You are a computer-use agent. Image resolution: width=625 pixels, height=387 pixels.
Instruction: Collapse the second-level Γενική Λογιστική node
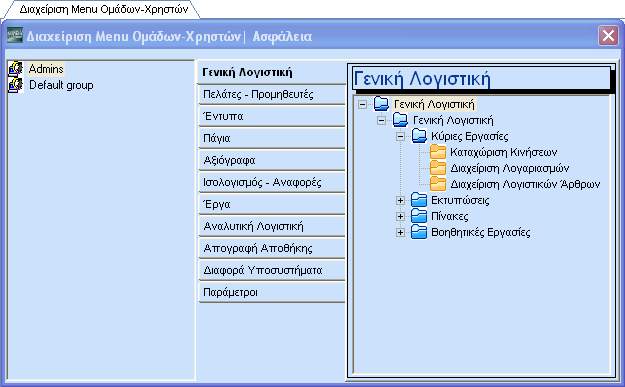381,120
